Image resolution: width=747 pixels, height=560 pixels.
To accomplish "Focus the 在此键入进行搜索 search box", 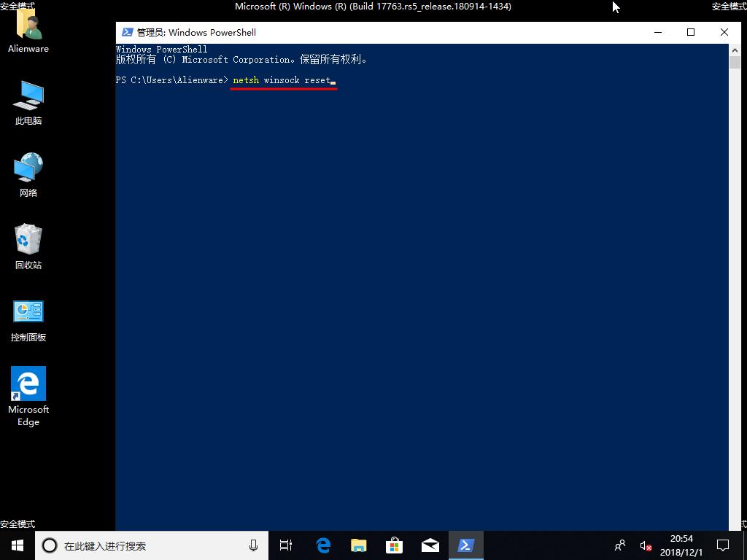I will click(152, 545).
